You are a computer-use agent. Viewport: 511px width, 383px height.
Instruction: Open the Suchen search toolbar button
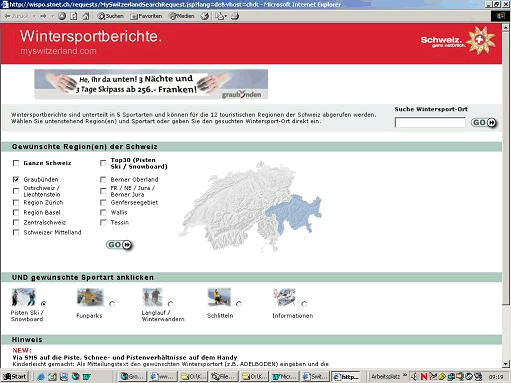point(111,16)
